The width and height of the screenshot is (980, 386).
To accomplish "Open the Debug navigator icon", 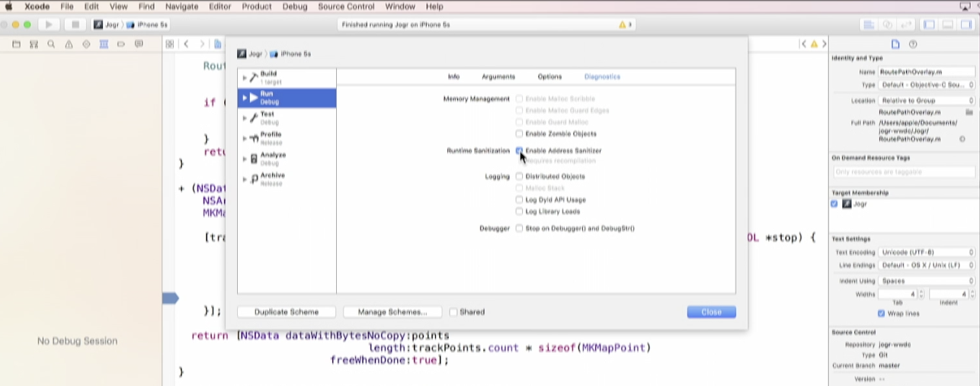I will point(104,44).
